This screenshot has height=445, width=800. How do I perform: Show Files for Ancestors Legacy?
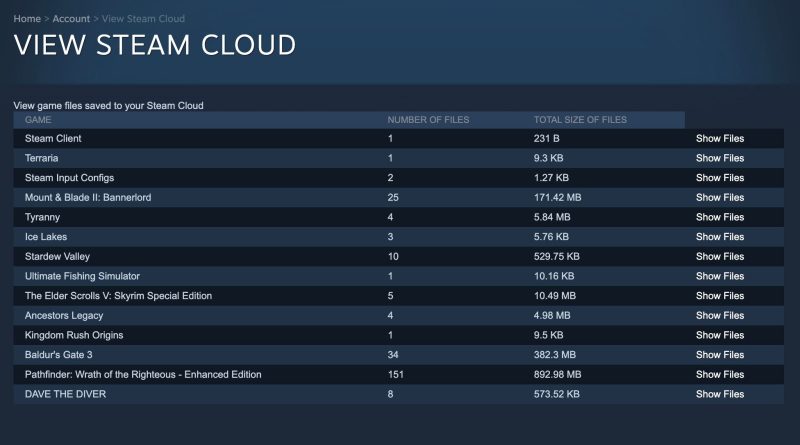coord(720,315)
